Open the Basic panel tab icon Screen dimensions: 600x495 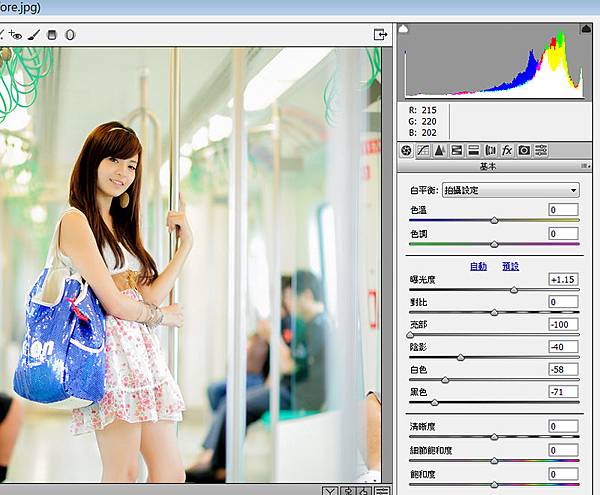pyautogui.click(x=406, y=150)
